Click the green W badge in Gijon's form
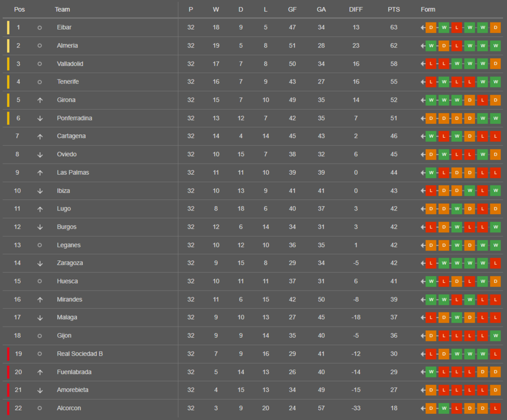This screenshot has height=420, width=507. point(495,336)
